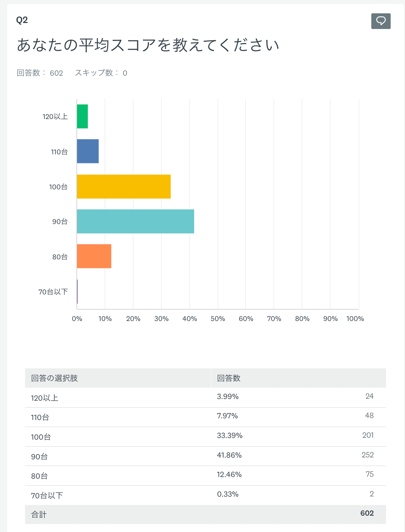Click the 80台 table row label
The image size is (405, 532).
click(x=39, y=476)
